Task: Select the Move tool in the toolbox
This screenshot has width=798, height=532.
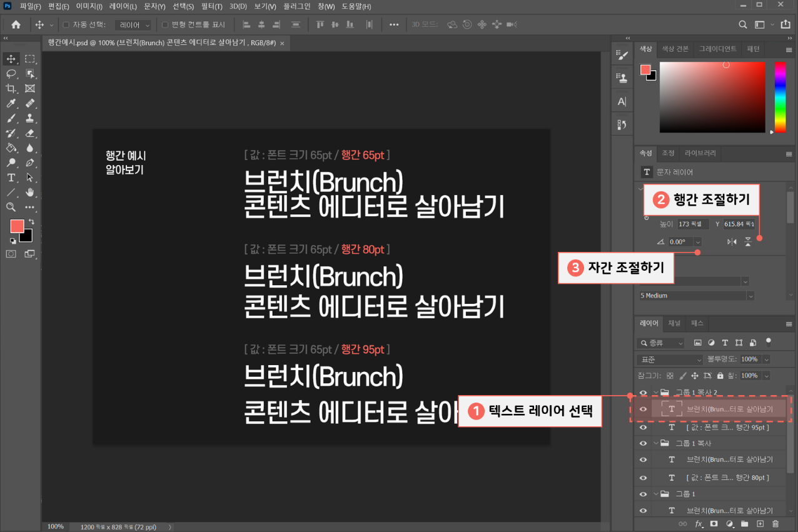Action: (x=11, y=59)
